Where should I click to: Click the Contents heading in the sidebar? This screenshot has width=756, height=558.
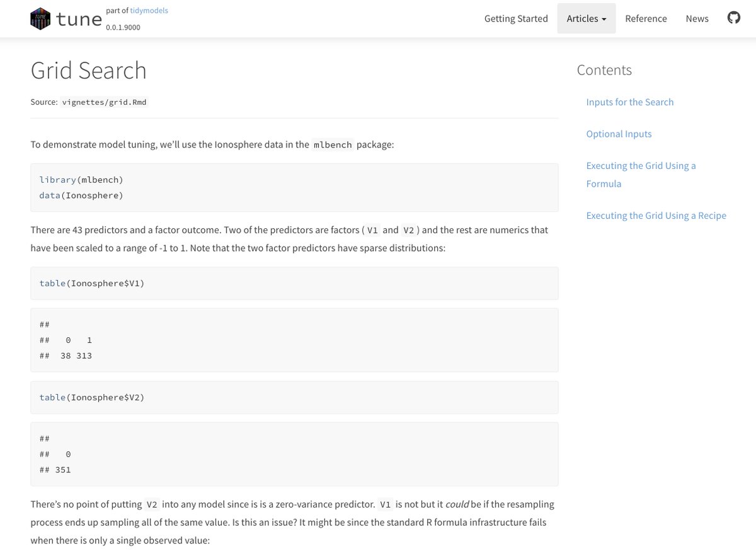tap(604, 69)
